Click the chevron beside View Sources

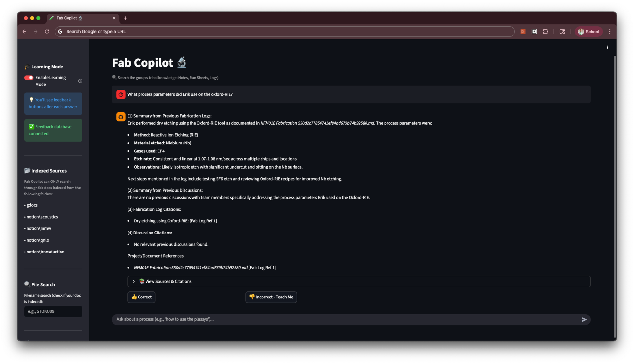click(x=134, y=281)
